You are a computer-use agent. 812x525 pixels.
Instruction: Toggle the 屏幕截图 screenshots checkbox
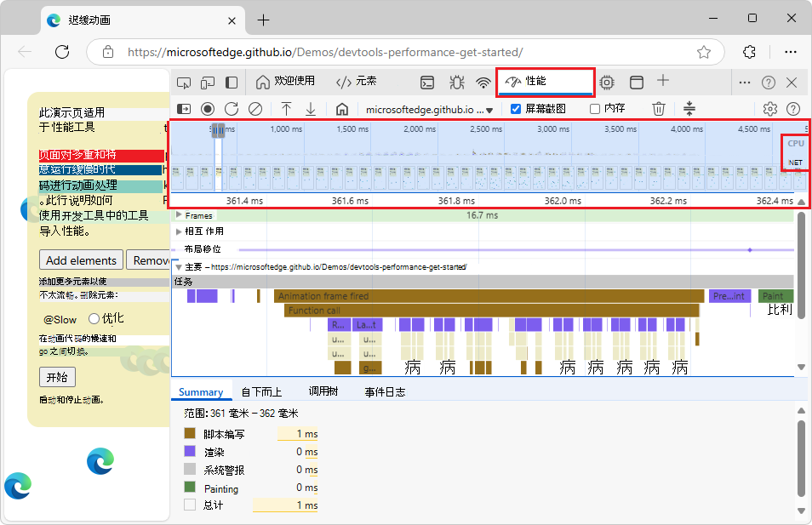tap(516, 109)
